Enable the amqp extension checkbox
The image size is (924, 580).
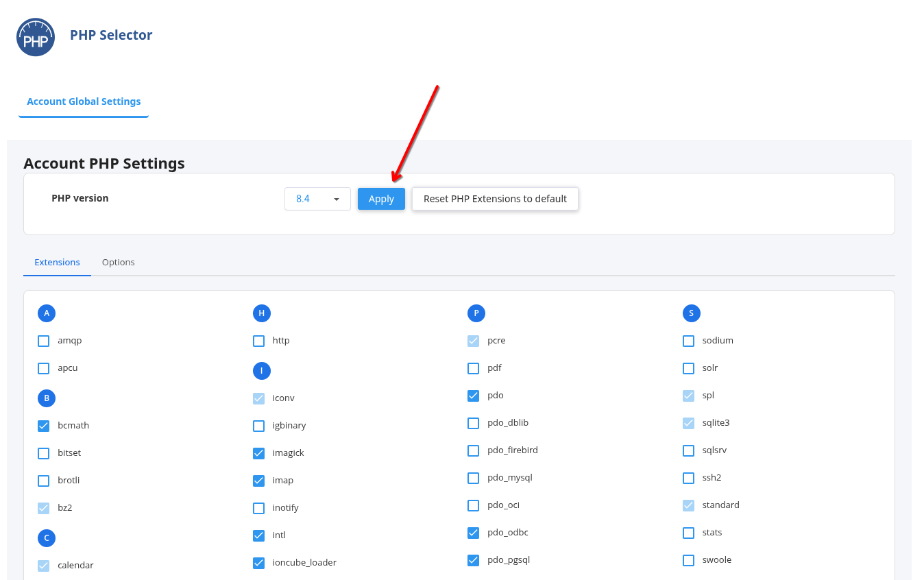[44, 341]
